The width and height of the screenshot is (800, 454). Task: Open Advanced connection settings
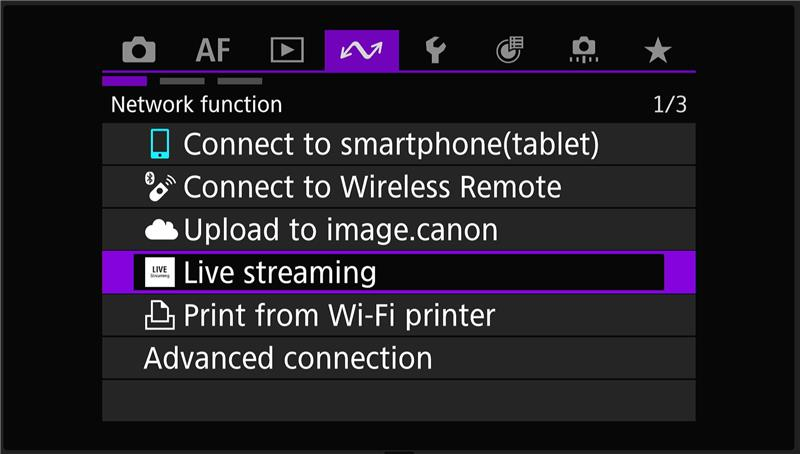(399, 358)
